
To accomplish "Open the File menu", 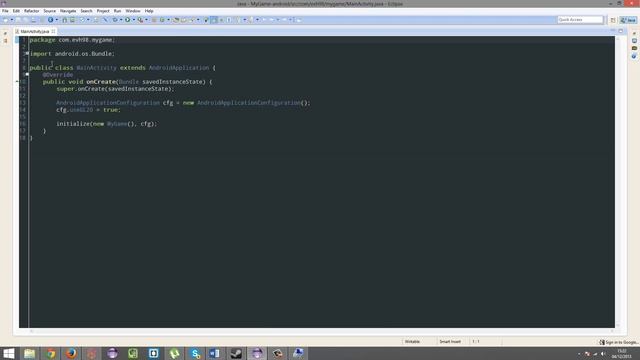I will coord(5,11).
